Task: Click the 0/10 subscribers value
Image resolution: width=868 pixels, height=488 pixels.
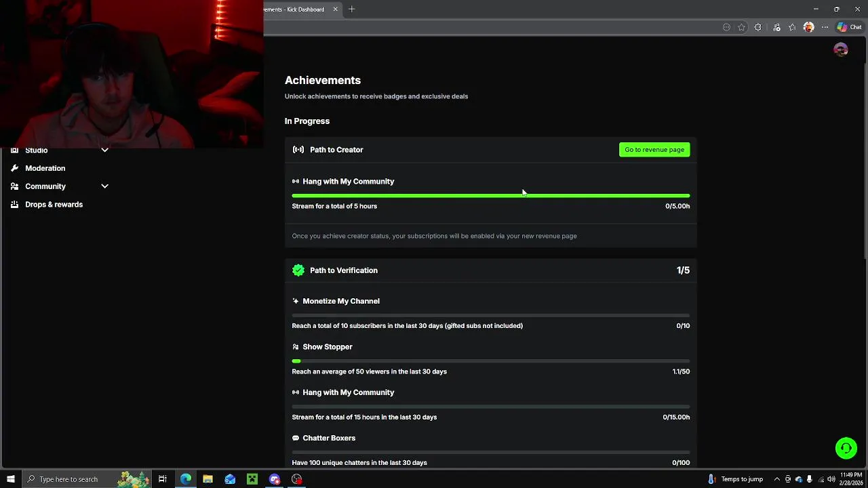Action: click(x=683, y=326)
